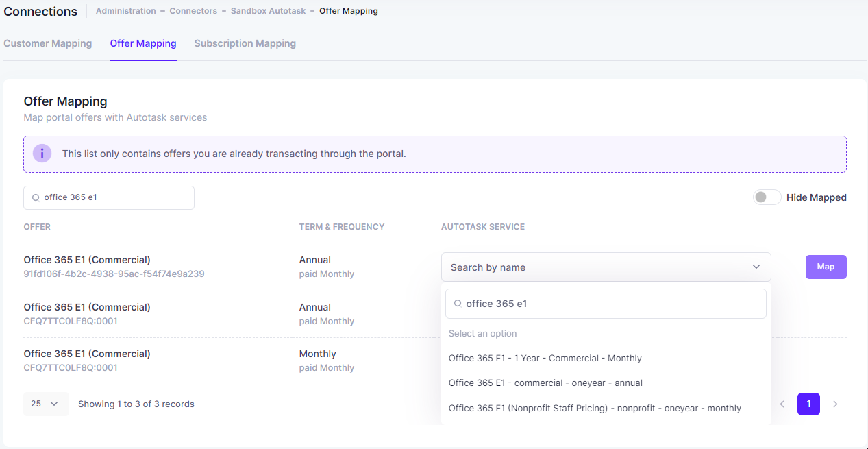Switch to the Customer Mapping tab
The width and height of the screenshot is (868, 449).
pyautogui.click(x=47, y=43)
